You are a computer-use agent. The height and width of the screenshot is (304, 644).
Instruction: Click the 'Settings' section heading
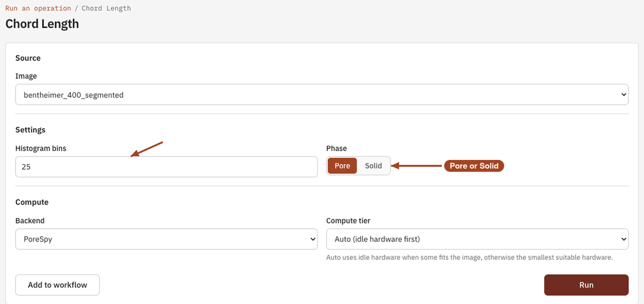coord(31,130)
